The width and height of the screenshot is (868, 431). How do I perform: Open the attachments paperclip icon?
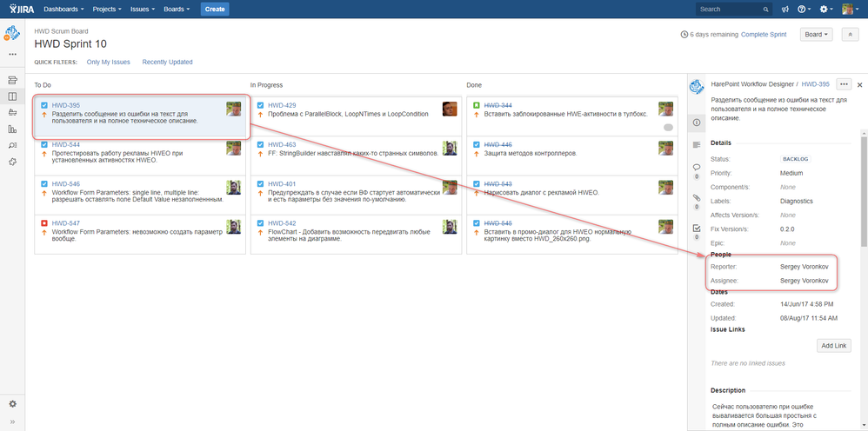pyautogui.click(x=697, y=197)
